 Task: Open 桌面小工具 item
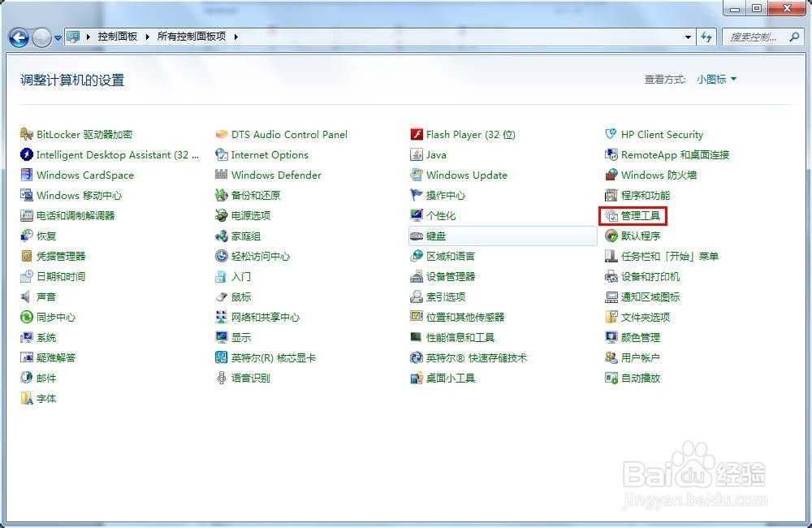(x=450, y=378)
